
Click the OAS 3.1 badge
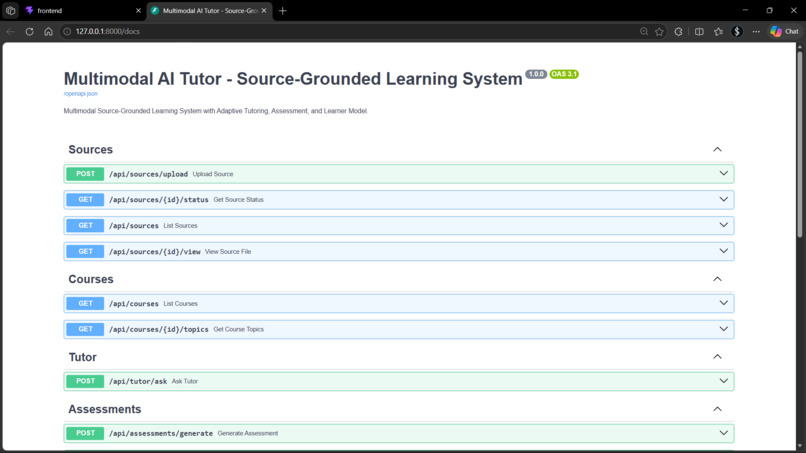pyautogui.click(x=564, y=74)
